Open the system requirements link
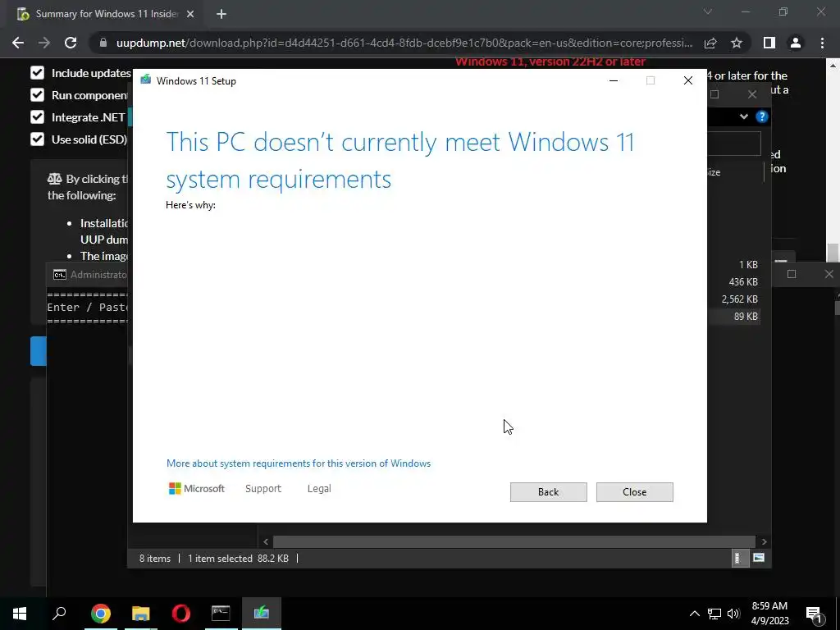 point(299,463)
